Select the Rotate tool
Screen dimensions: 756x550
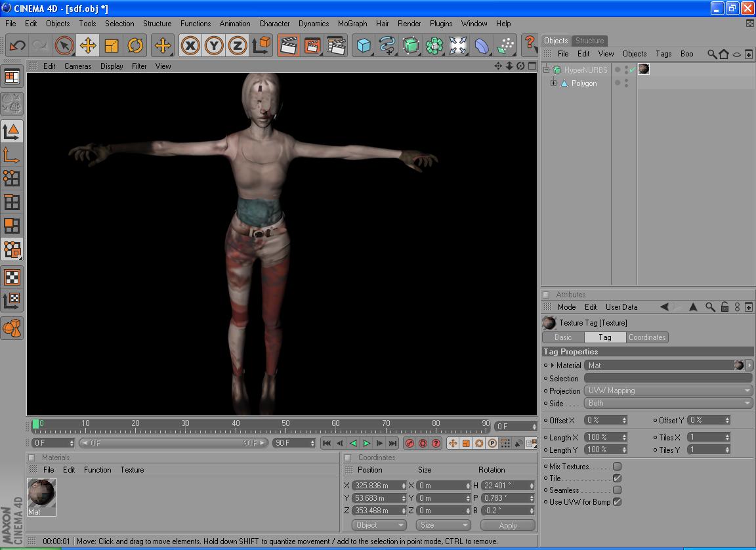click(x=135, y=45)
